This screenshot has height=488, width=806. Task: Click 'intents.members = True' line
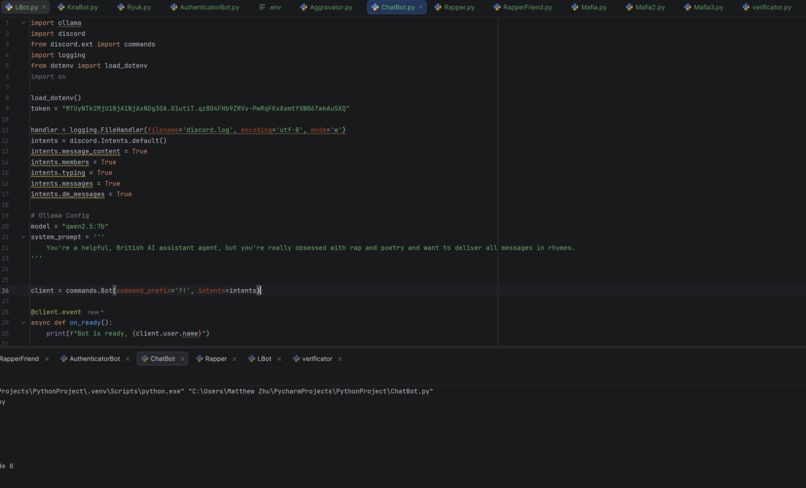pyautogui.click(x=74, y=162)
